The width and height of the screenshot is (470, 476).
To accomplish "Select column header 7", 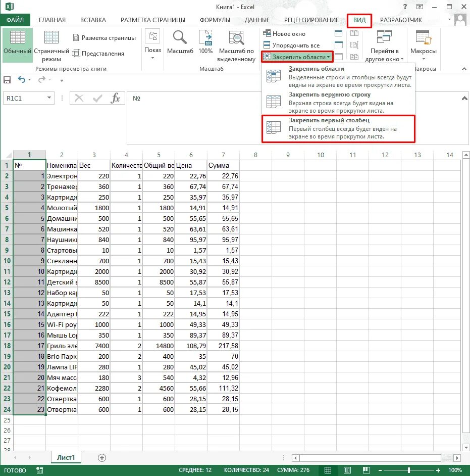I will tap(223, 155).
